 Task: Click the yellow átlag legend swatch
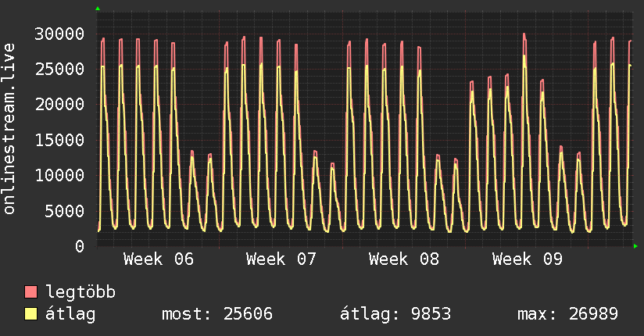pyautogui.click(x=31, y=314)
